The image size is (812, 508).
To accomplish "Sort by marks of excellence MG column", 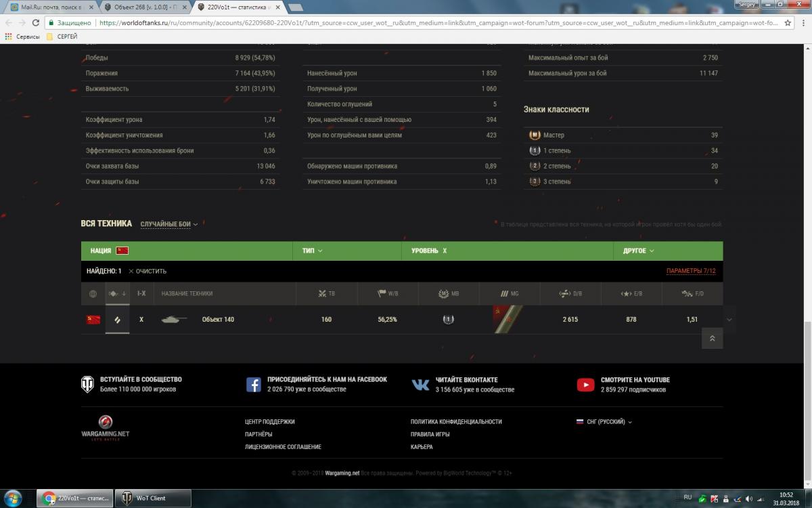I will (509, 293).
